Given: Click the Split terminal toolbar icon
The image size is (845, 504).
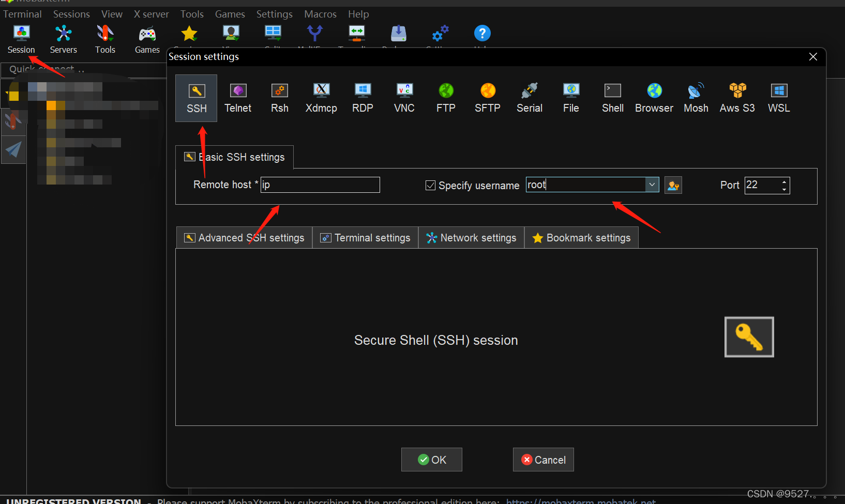Looking at the screenshot, I should click(273, 34).
